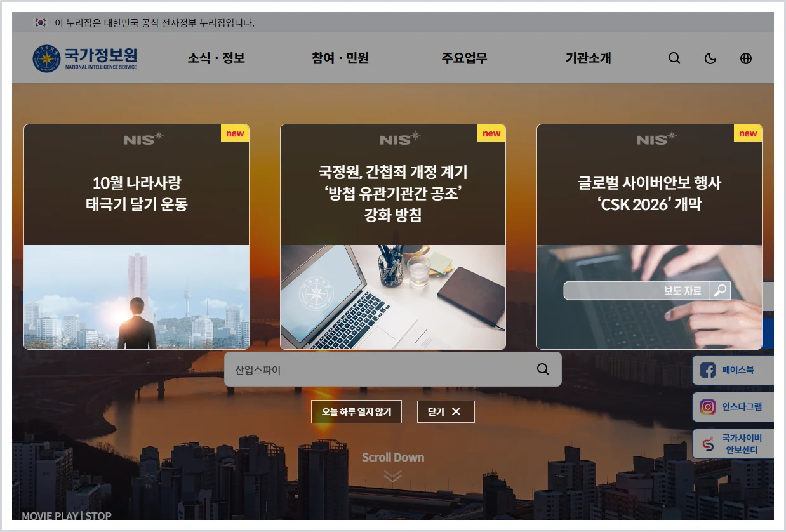Click the 국가정보원 logo
Image resolution: width=786 pixels, height=532 pixels.
pyautogui.click(x=85, y=58)
